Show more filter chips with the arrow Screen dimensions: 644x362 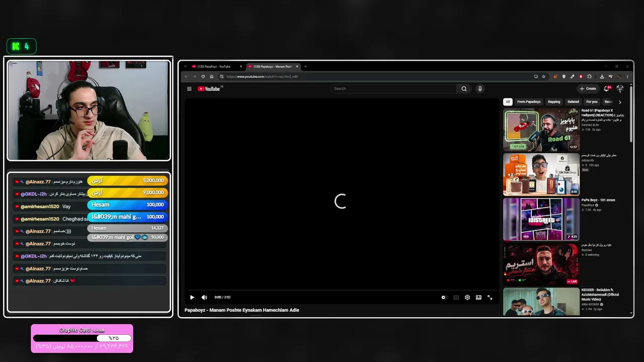620,102
